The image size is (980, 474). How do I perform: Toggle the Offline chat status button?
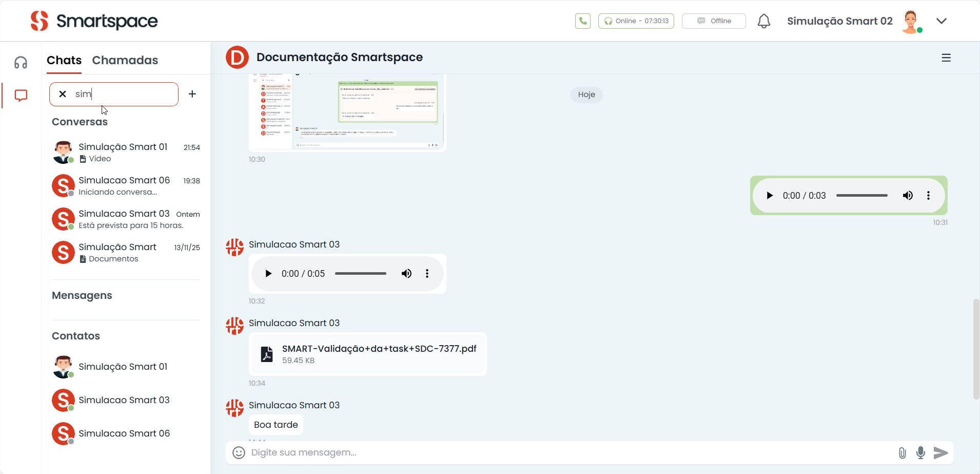point(713,21)
